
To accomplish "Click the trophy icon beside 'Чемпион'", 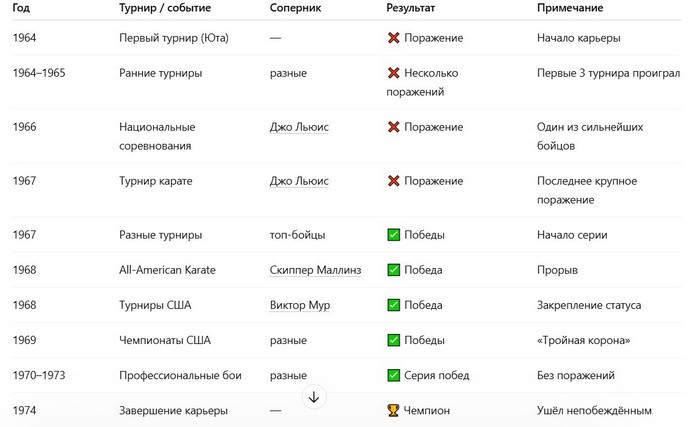I will coord(394,410).
